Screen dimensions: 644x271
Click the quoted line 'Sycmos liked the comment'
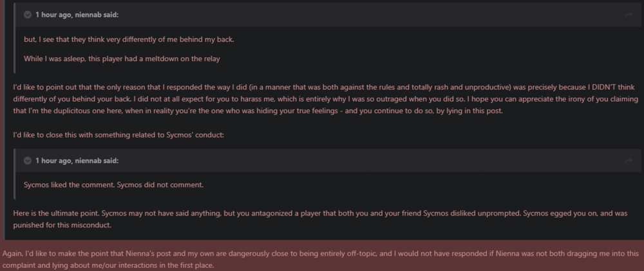coord(113,185)
